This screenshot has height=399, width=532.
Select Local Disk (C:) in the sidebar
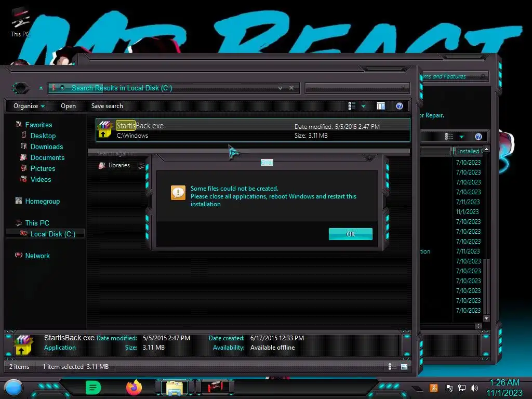[x=52, y=234]
